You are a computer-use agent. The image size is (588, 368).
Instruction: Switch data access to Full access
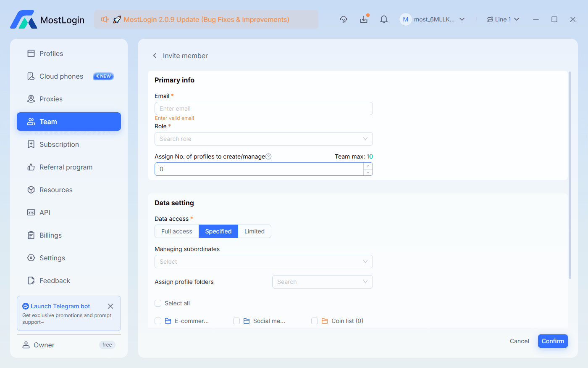pyautogui.click(x=176, y=231)
